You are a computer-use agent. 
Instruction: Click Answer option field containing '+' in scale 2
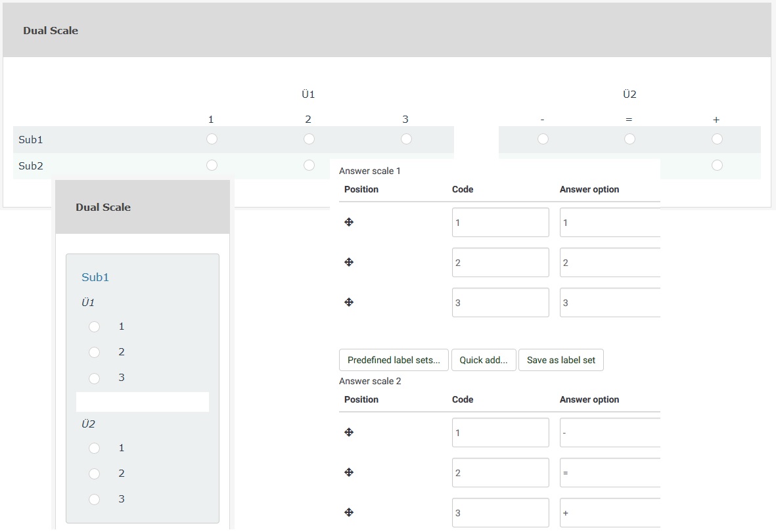[610, 513]
